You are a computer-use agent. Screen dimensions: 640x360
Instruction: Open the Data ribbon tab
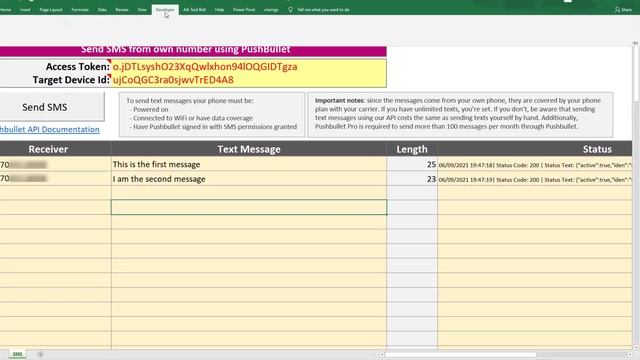(x=102, y=9)
